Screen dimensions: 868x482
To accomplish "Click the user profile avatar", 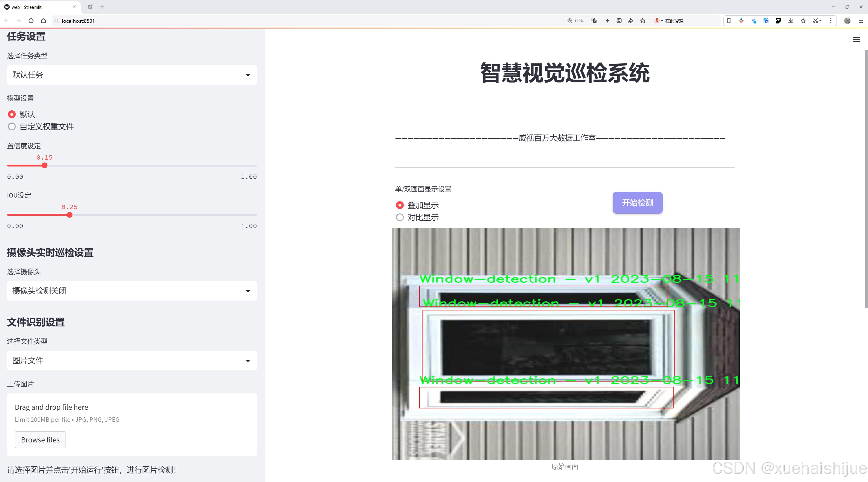I will tap(847, 20).
